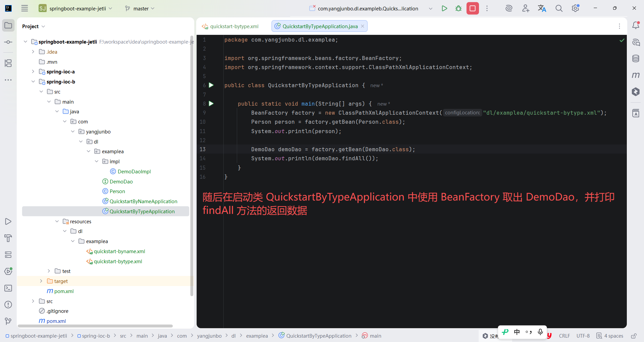
Task: Click the Debug bug icon
Action: pyautogui.click(x=459, y=8)
